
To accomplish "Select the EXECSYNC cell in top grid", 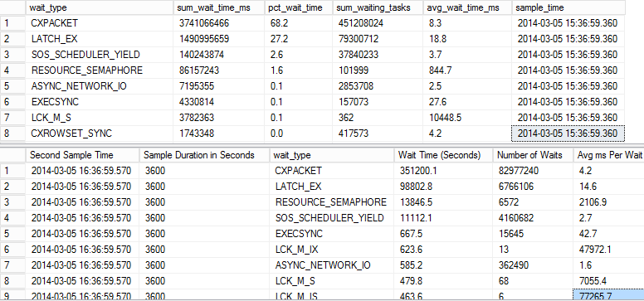I will coord(100,102).
